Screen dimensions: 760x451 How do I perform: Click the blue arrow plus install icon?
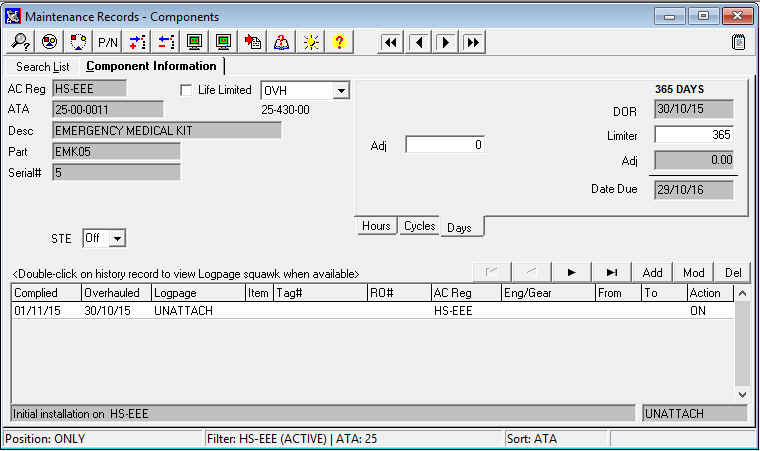[x=136, y=42]
